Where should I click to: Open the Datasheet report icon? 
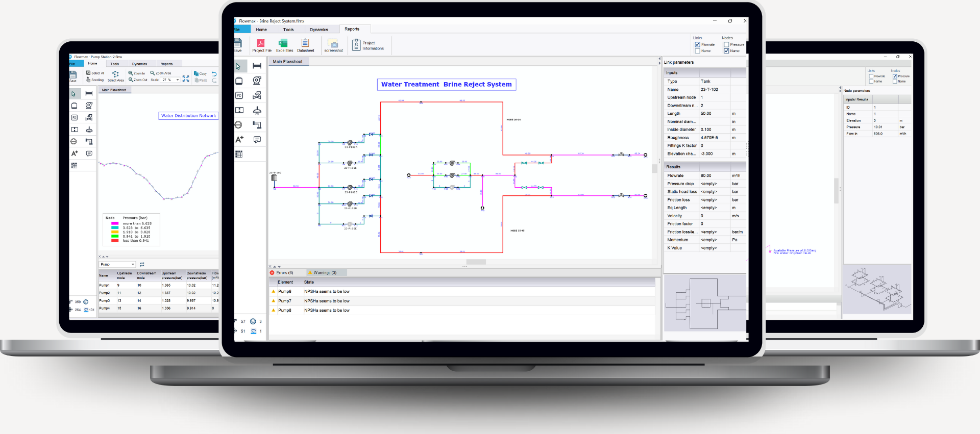[x=305, y=44]
